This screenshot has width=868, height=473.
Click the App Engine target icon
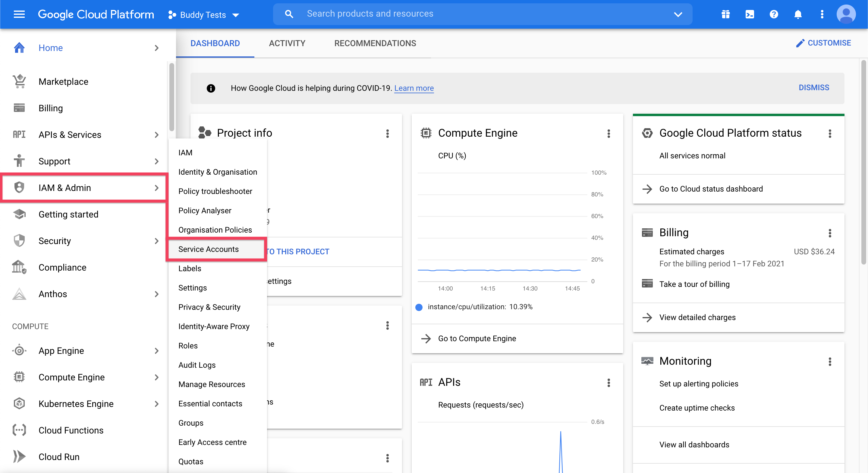click(x=19, y=351)
